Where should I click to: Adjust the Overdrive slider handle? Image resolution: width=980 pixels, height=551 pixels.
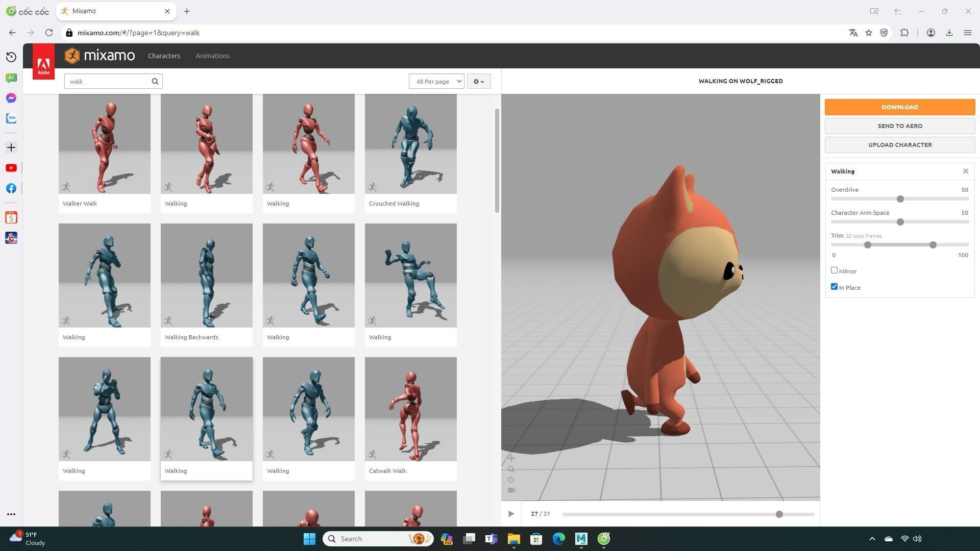(900, 199)
